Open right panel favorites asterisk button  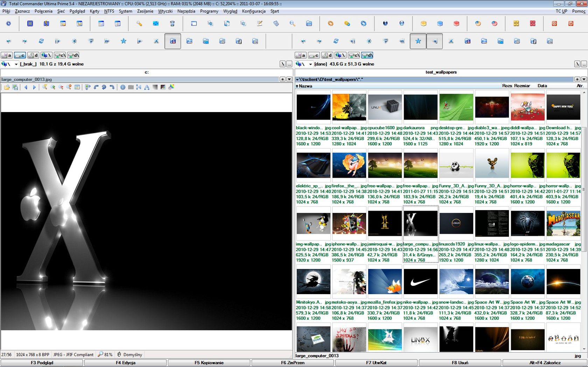[577, 79]
